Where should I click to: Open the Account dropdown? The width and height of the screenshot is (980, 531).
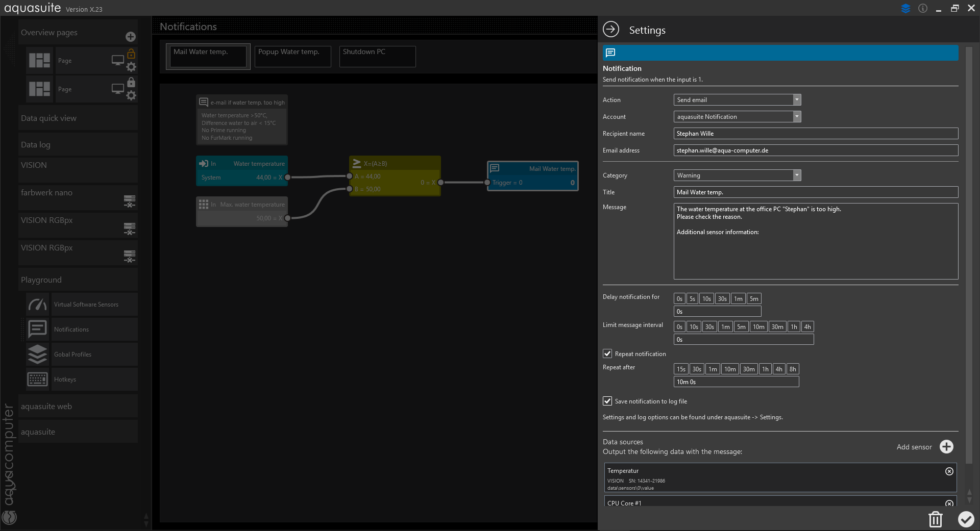click(x=737, y=117)
